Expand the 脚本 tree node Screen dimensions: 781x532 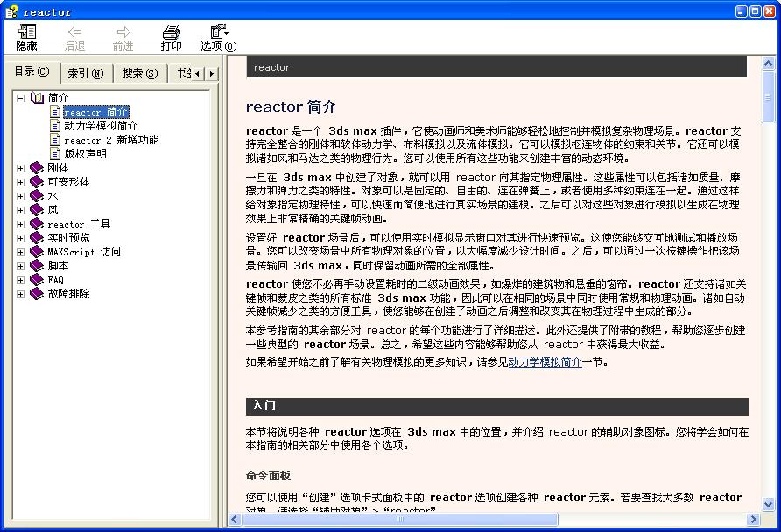coord(20,266)
